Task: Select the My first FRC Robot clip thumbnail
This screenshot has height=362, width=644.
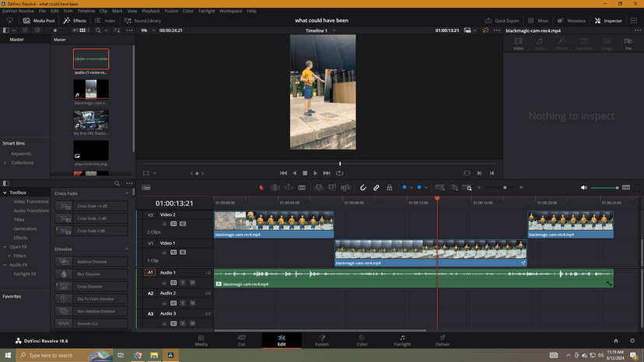Action: point(91,120)
